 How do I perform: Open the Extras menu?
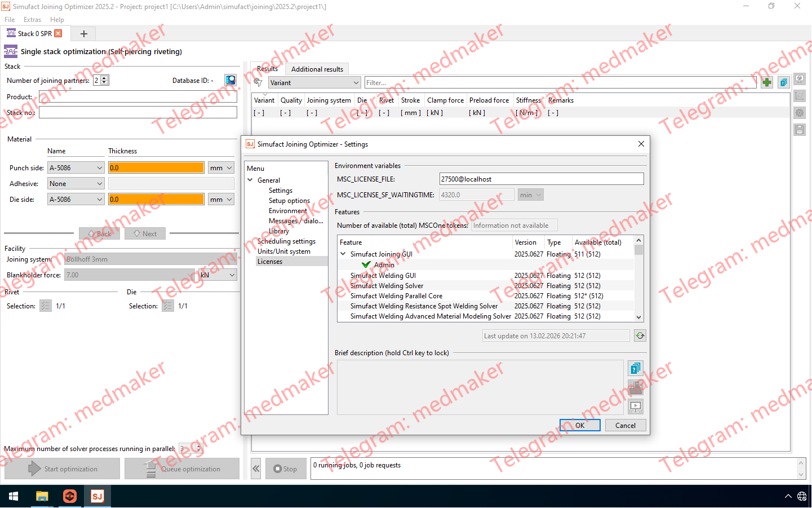click(x=32, y=19)
